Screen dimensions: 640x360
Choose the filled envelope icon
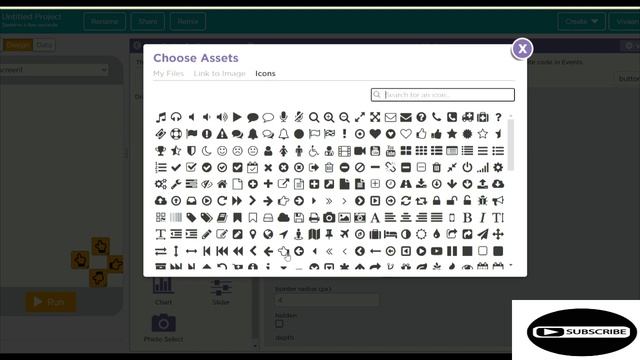pos(406,118)
